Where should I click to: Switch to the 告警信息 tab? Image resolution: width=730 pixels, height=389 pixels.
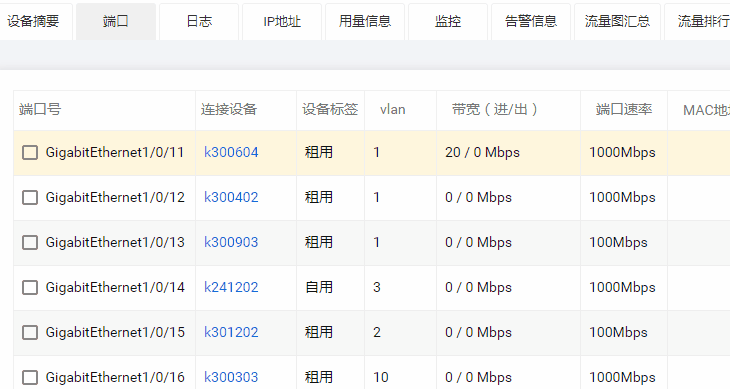pos(531,21)
